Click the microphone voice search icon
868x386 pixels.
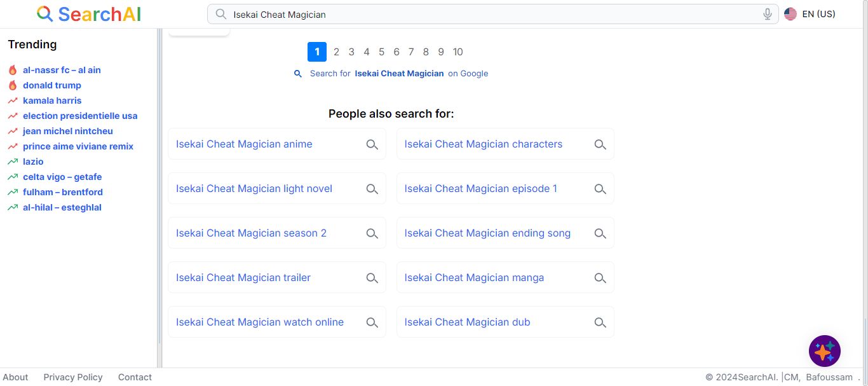(768, 14)
